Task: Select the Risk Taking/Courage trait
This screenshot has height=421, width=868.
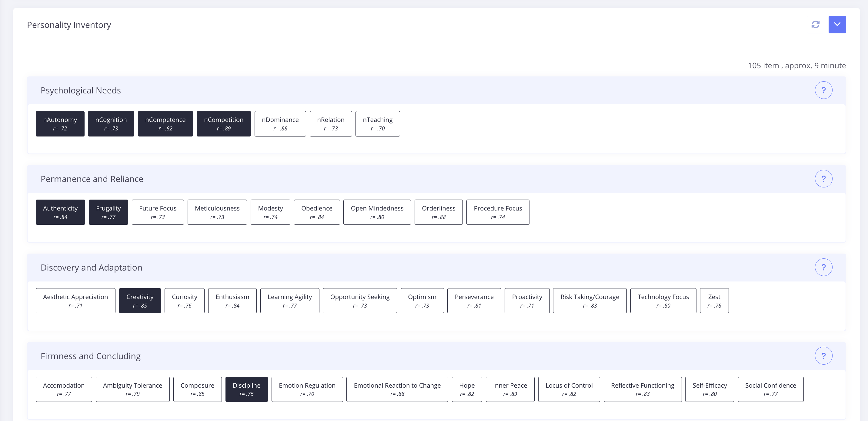Action: 590,301
